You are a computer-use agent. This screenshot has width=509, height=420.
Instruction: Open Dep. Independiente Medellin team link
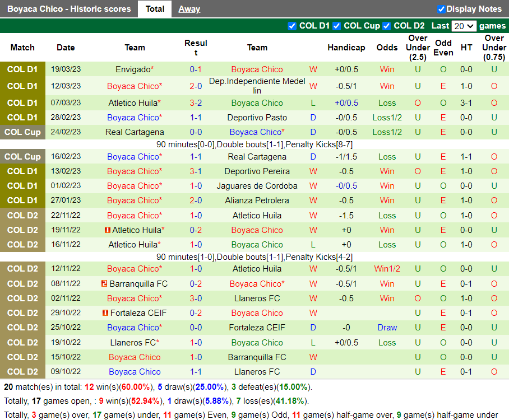[257, 86]
